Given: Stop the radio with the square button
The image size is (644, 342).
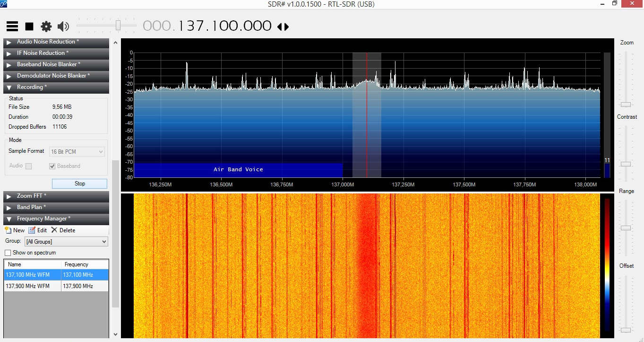Looking at the screenshot, I should click(29, 26).
